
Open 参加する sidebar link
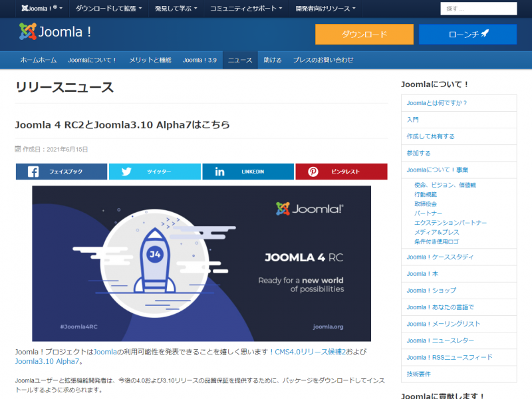pos(419,153)
